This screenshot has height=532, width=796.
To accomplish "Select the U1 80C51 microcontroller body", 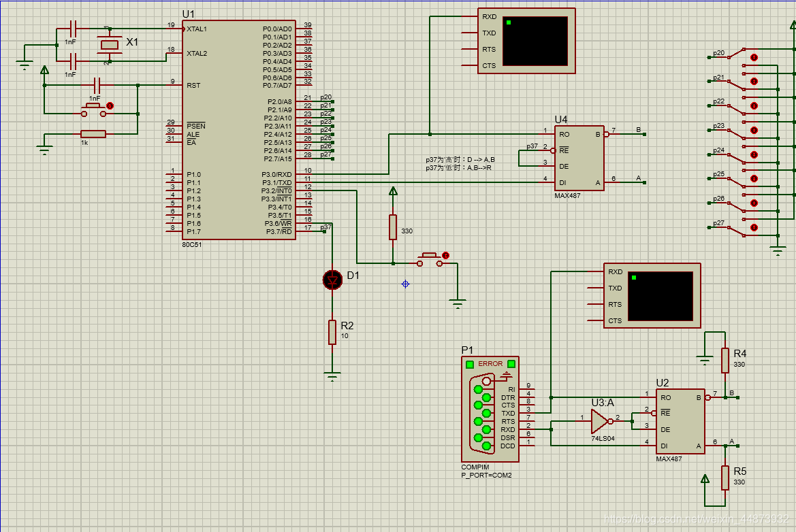I will coord(238,130).
